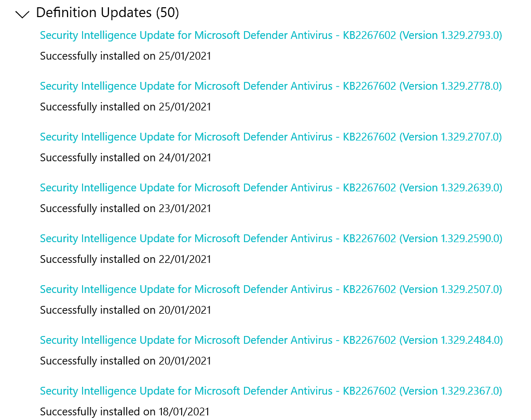Viewport: 531px width, 420px height.
Task: Click installed date under Version 1.329.2507.0
Action: (125, 310)
